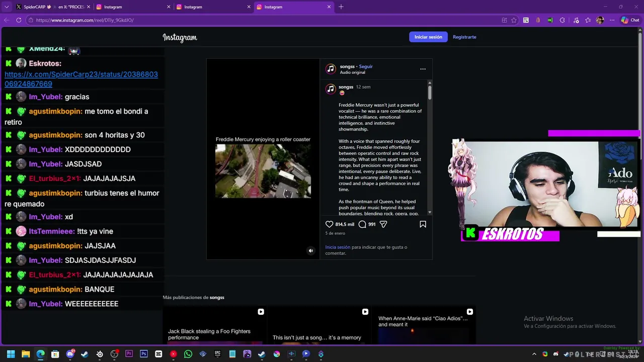The height and width of the screenshot is (362, 644).
Task: Click the Iniciar sesión button
Action: pyautogui.click(x=428, y=37)
